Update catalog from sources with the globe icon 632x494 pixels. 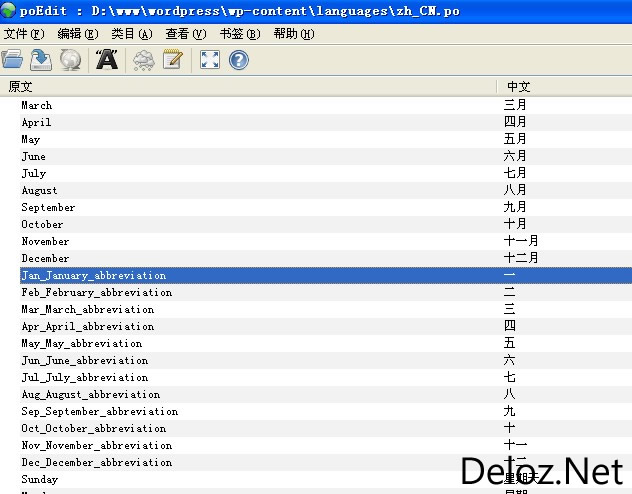71,60
